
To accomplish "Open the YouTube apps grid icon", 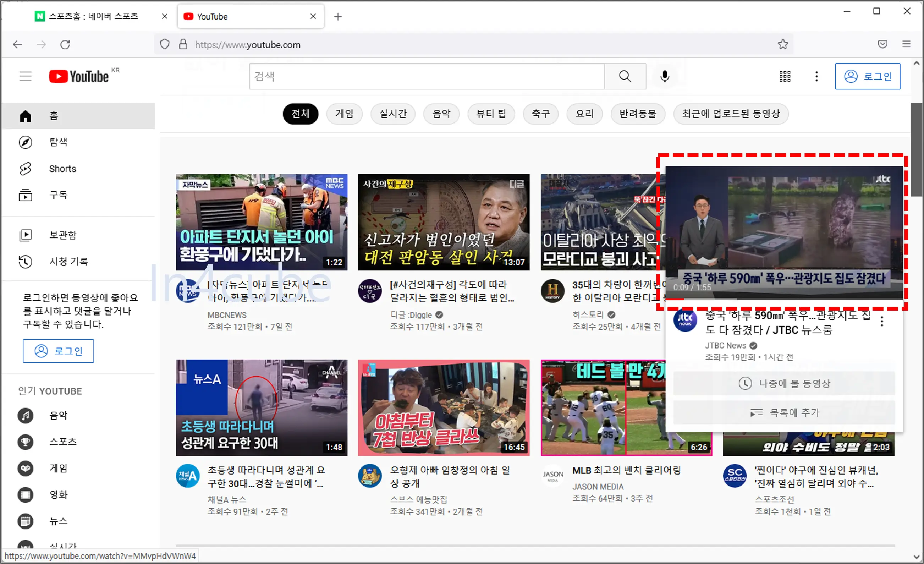I will [785, 76].
